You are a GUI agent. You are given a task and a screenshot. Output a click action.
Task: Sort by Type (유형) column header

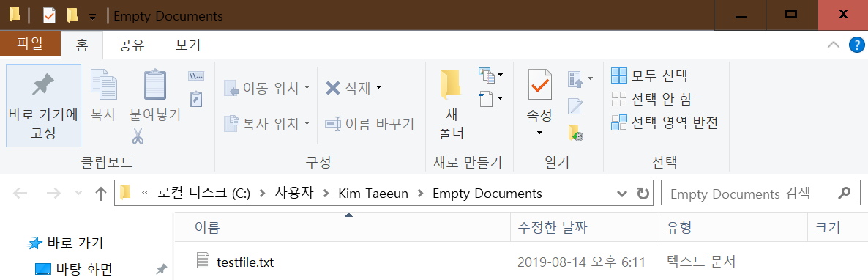coord(733,226)
